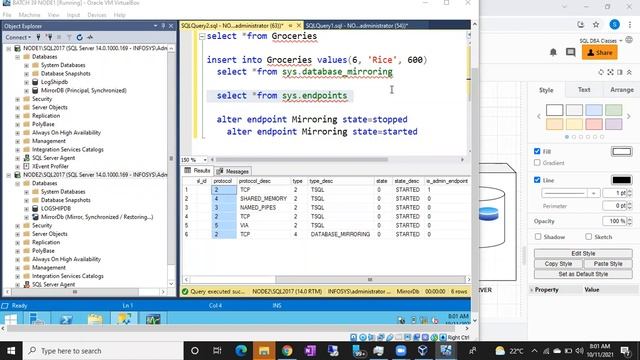Open Cortana circle on host taskbar
The width and height of the screenshot is (640, 360).
pos(195,351)
